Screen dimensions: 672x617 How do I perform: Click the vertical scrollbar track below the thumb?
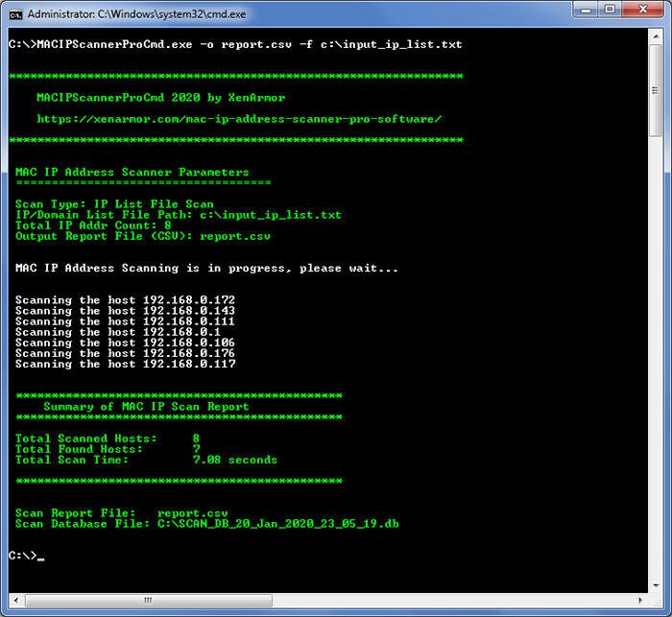tap(656, 384)
